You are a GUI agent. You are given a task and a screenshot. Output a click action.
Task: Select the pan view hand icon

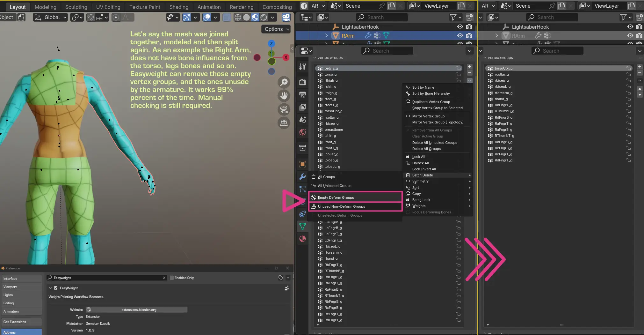[284, 96]
